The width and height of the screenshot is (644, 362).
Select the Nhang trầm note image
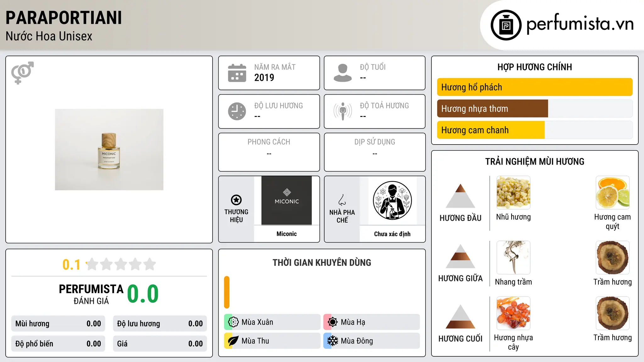pos(514,258)
